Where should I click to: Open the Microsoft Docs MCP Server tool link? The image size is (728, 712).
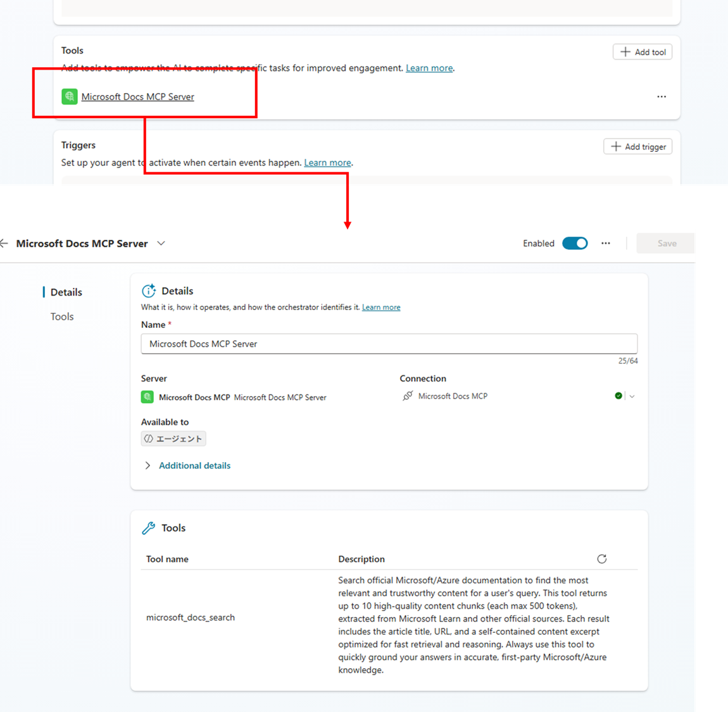pos(138,97)
